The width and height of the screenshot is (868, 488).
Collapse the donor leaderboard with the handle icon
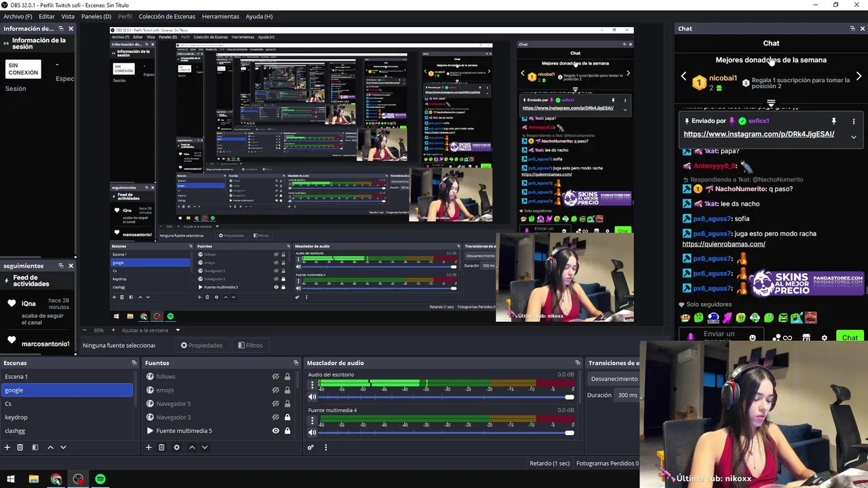pos(771,103)
